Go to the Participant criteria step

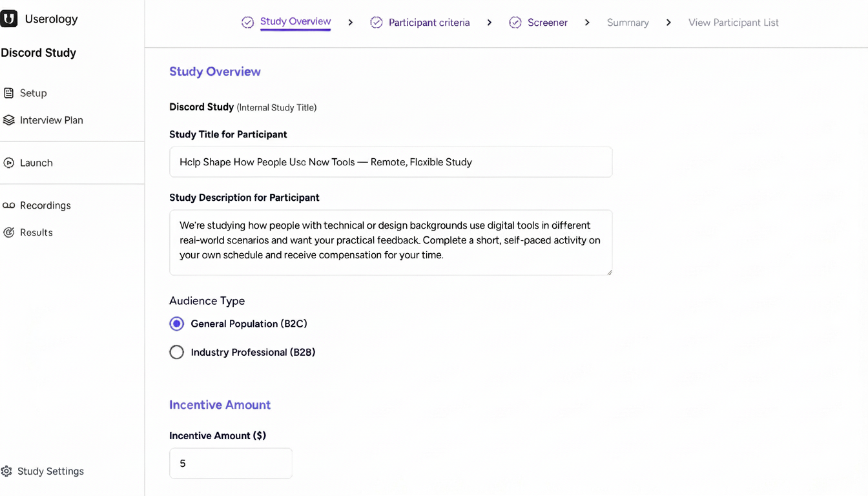point(429,22)
